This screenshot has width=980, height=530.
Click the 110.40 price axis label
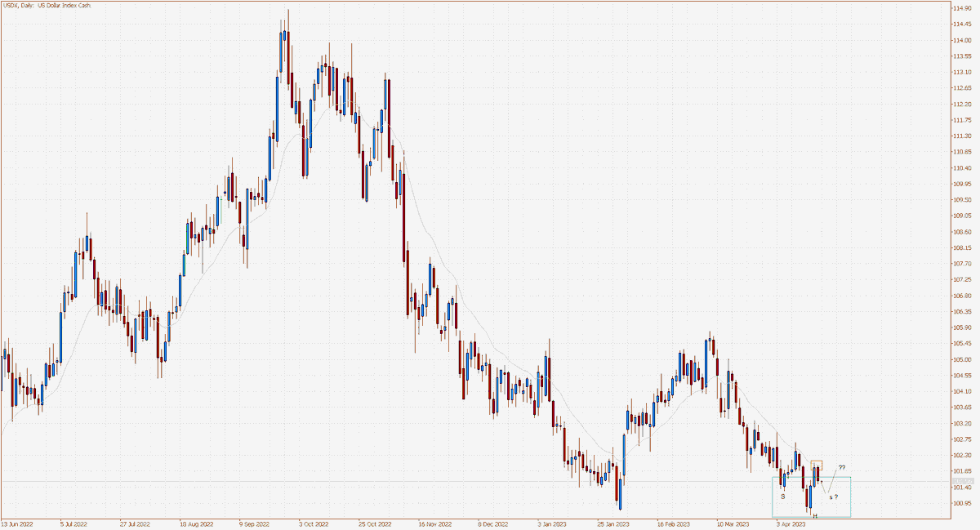pyautogui.click(x=961, y=167)
